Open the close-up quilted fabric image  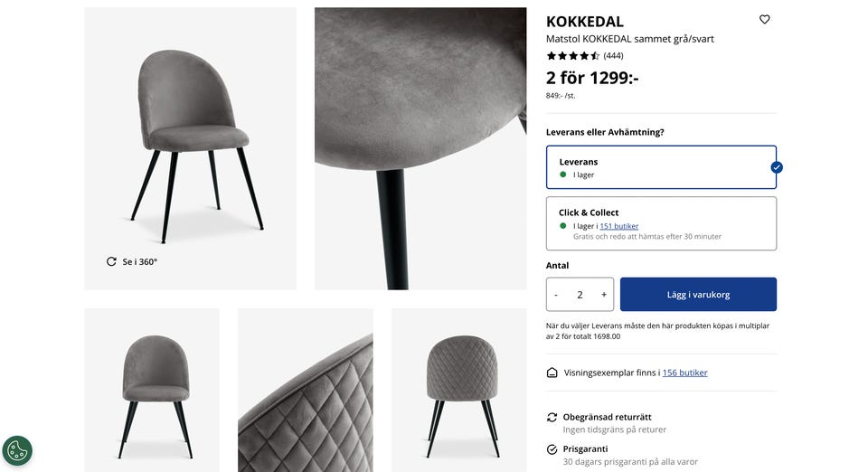(x=306, y=390)
